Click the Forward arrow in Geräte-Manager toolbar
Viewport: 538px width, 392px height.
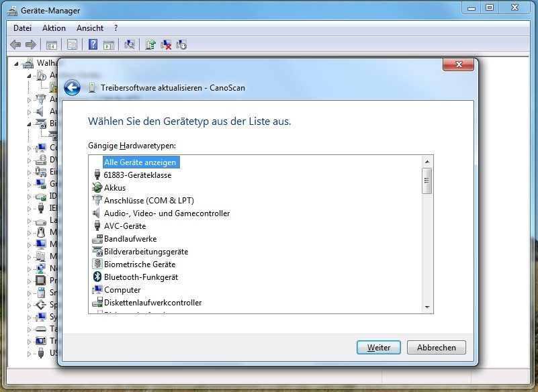pyautogui.click(x=31, y=44)
